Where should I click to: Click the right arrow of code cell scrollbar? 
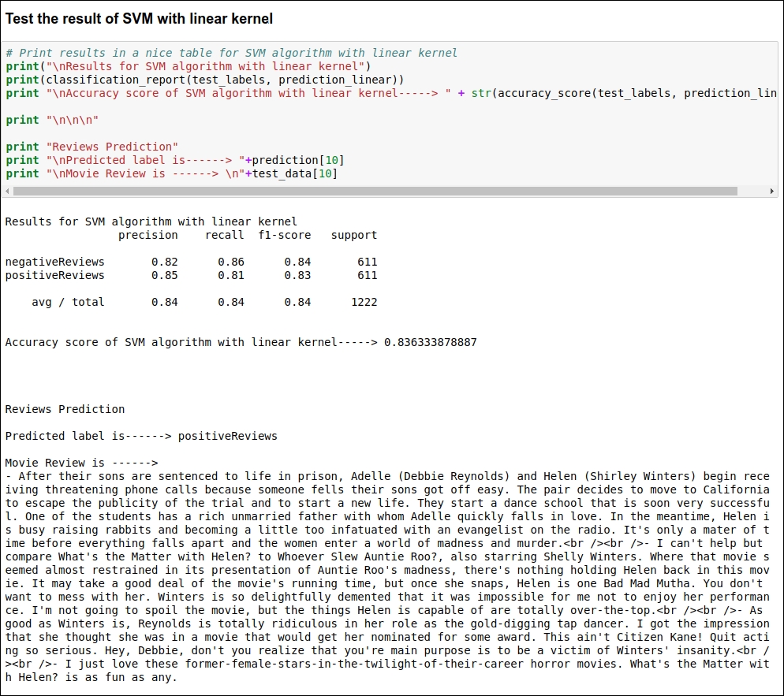[771, 192]
